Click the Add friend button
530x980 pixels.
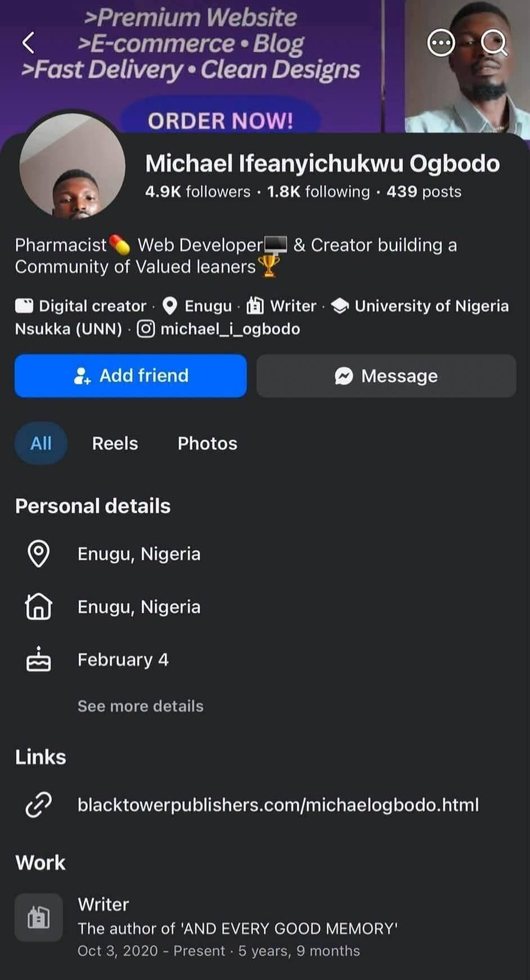pos(131,376)
